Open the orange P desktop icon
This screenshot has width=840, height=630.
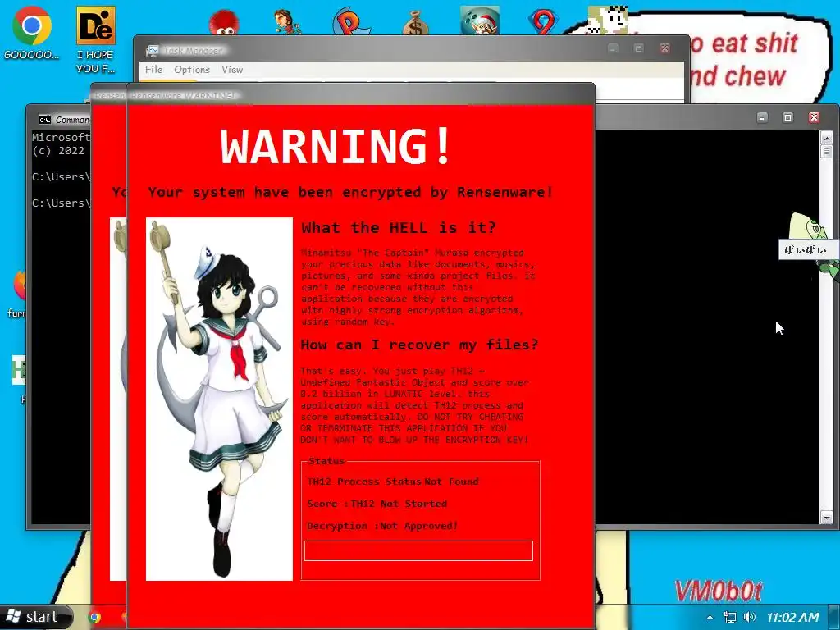point(350,22)
